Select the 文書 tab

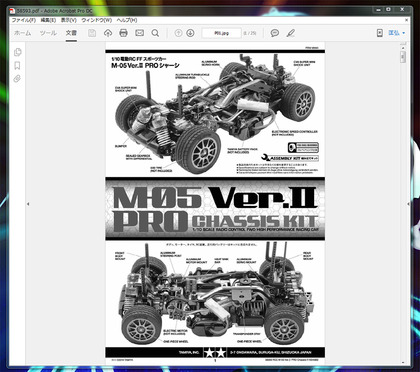[x=71, y=33]
